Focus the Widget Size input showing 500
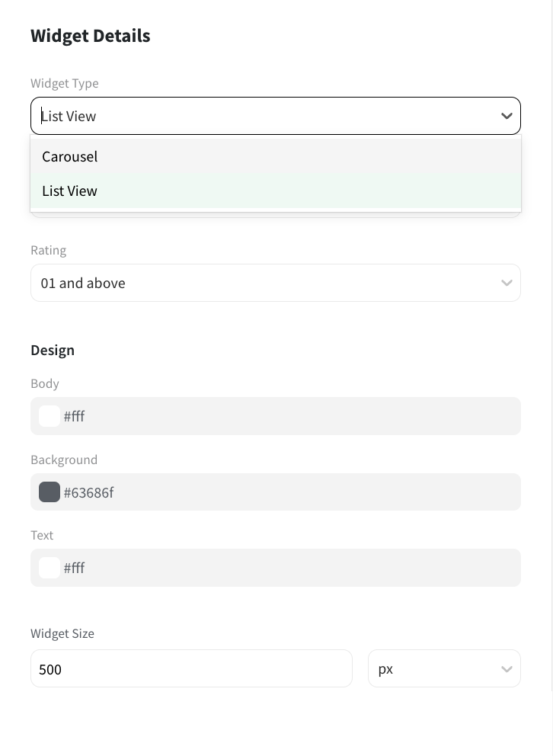 click(x=190, y=669)
